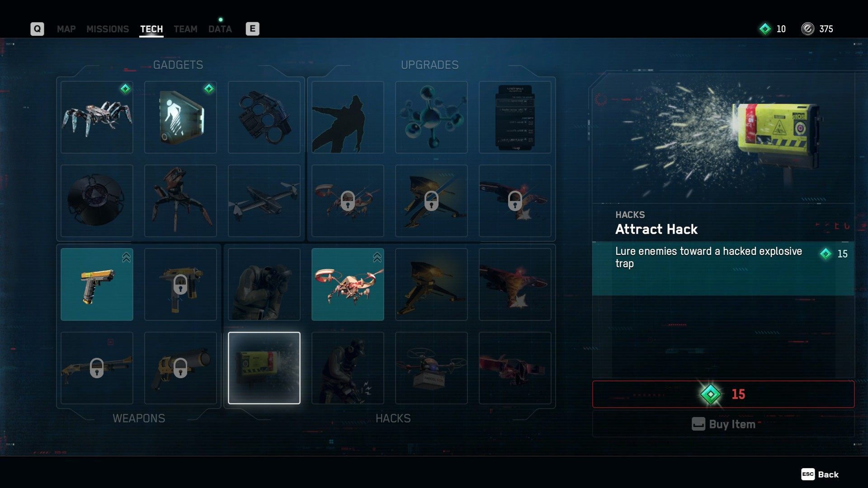View currency balance gem counter
Viewport: 868px width, 488px height.
[x=774, y=28]
